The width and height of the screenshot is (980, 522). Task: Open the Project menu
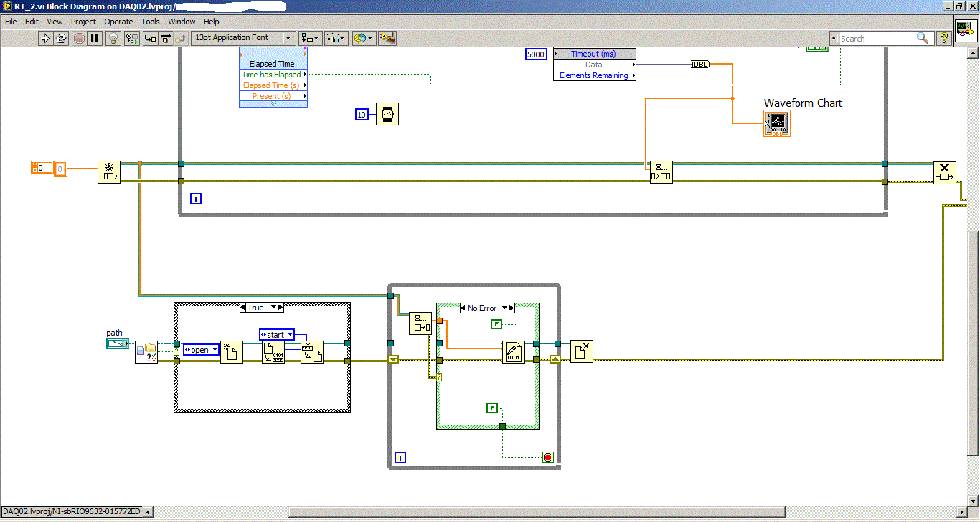pos(83,22)
